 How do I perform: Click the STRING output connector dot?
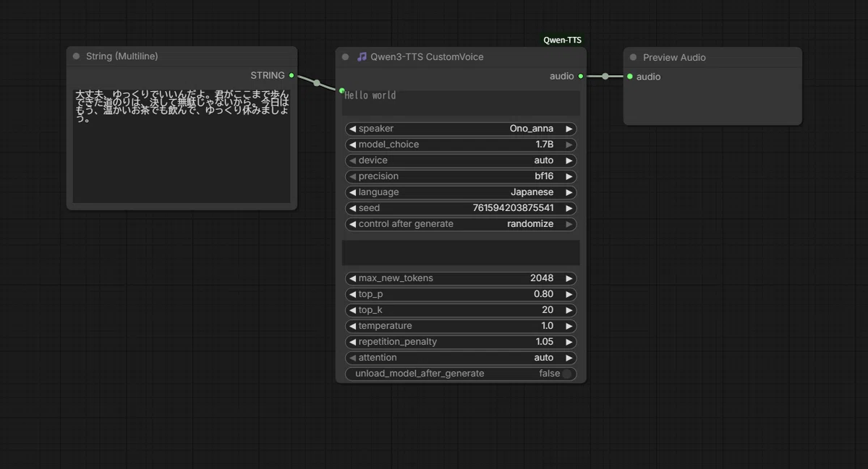tap(292, 75)
